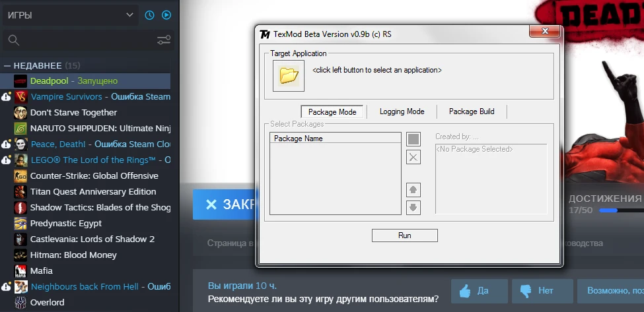Screen dimensions: 644x312
Task: Click the NARUTO SHIPPUDEN green leaf icon
Action: [x=20, y=129]
